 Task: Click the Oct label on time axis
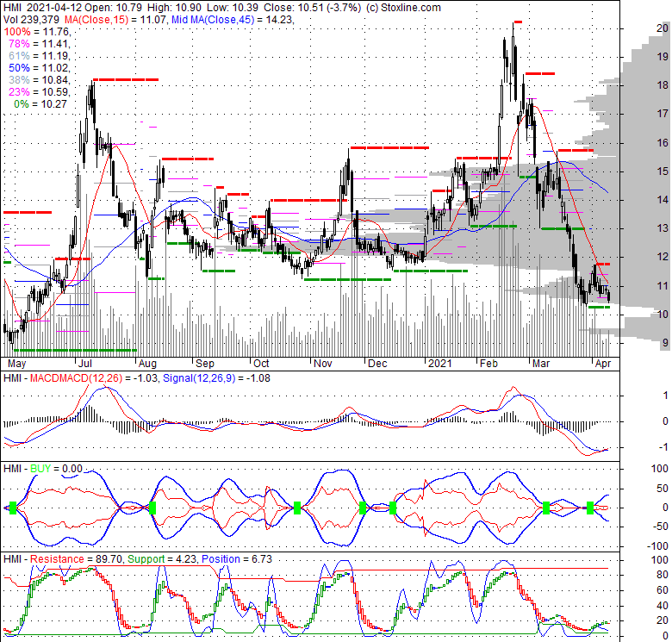coord(261,364)
